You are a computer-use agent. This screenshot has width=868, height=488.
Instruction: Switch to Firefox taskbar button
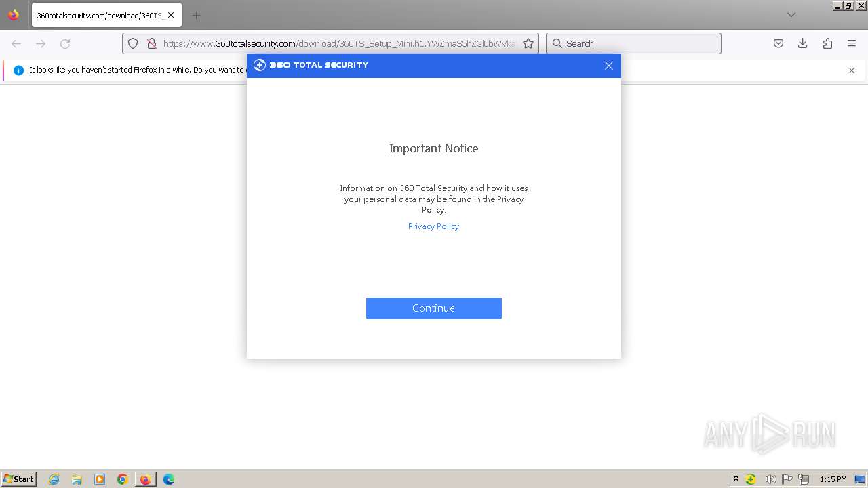(145, 479)
